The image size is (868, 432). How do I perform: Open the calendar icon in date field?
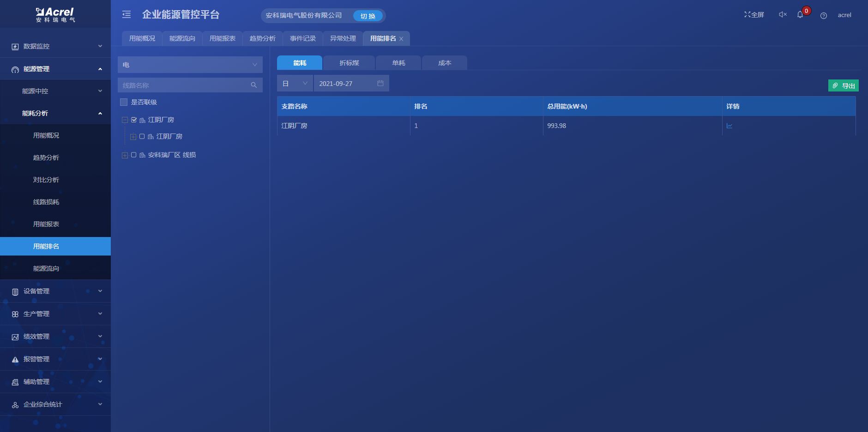(380, 84)
